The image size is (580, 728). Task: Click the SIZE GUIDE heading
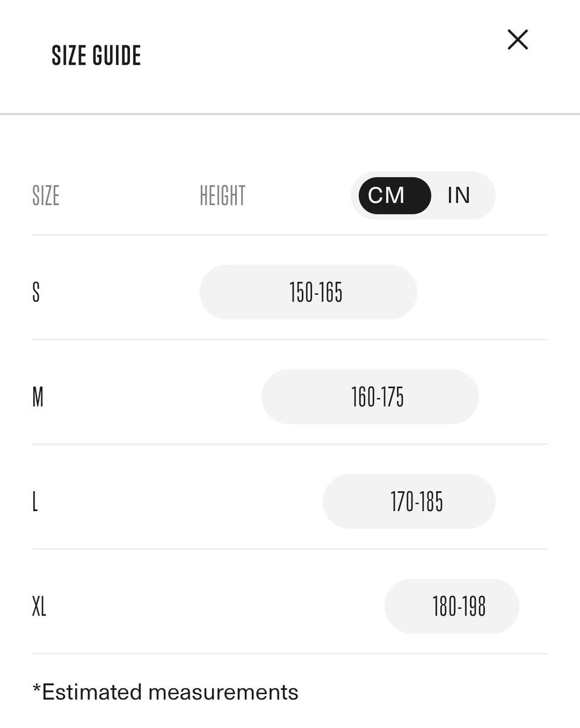[96, 56]
